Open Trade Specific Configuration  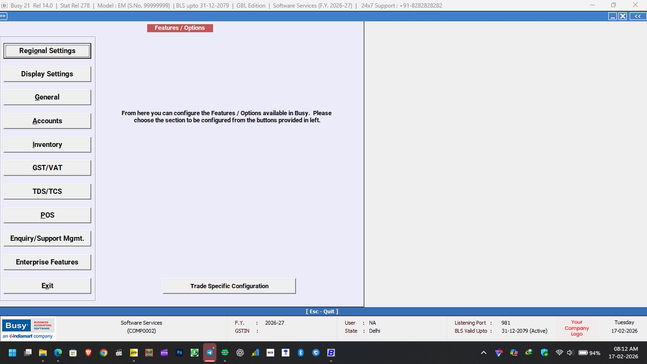pos(229,286)
